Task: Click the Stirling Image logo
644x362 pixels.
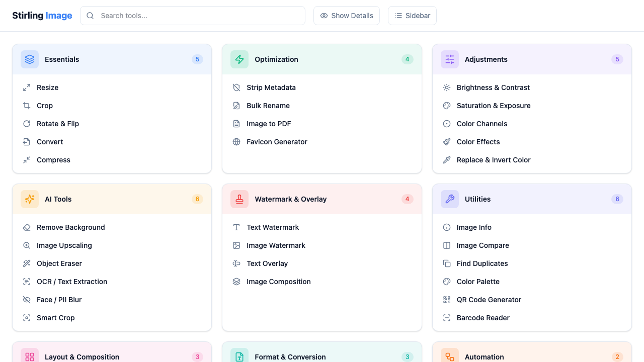Action: (42, 16)
